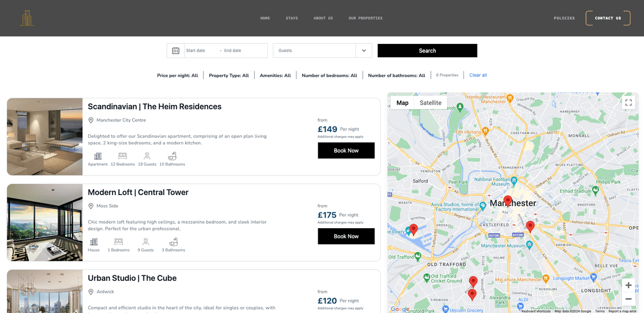Open the Property Type filter
Viewport: 644px width, 313px height.
pos(229,75)
